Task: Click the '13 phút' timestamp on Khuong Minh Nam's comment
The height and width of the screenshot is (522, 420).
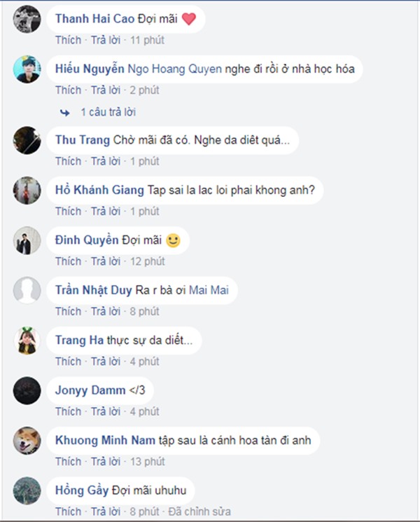Action: (148, 462)
